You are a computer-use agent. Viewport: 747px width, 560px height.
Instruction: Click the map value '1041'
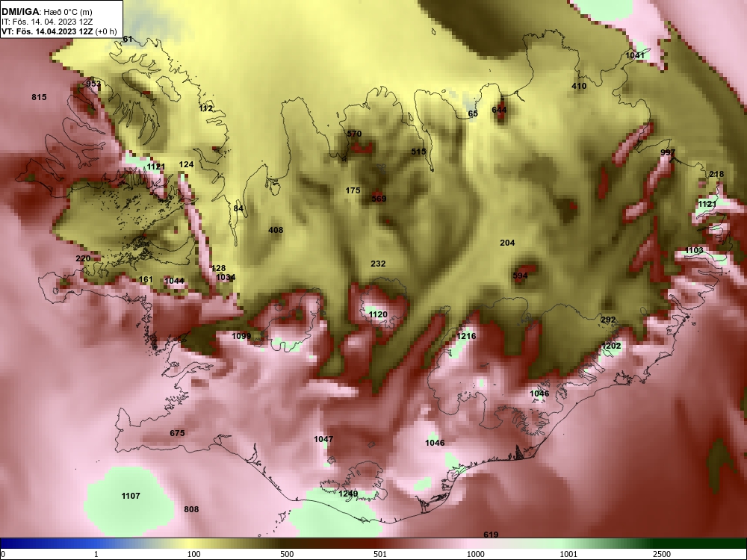pyautogui.click(x=635, y=55)
